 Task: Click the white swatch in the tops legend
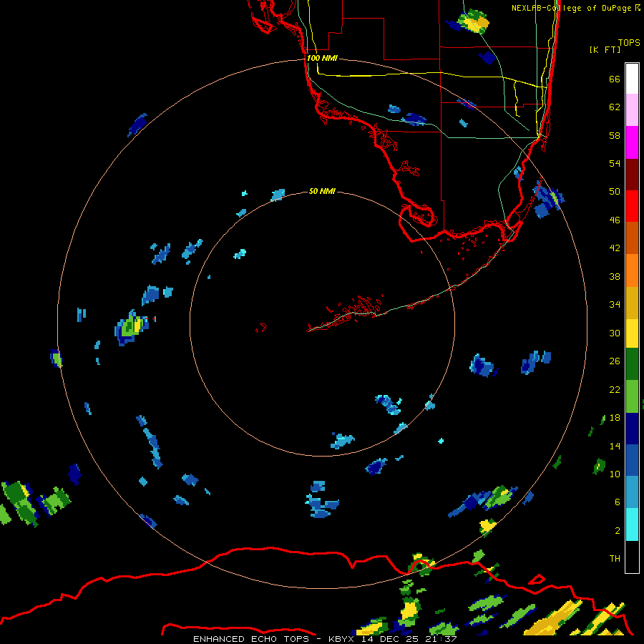(632, 79)
